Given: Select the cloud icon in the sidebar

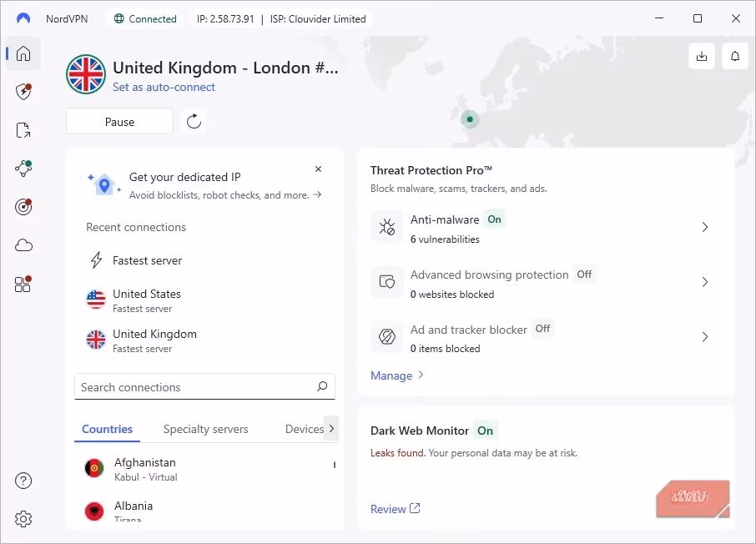Looking at the screenshot, I should [23, 244].
